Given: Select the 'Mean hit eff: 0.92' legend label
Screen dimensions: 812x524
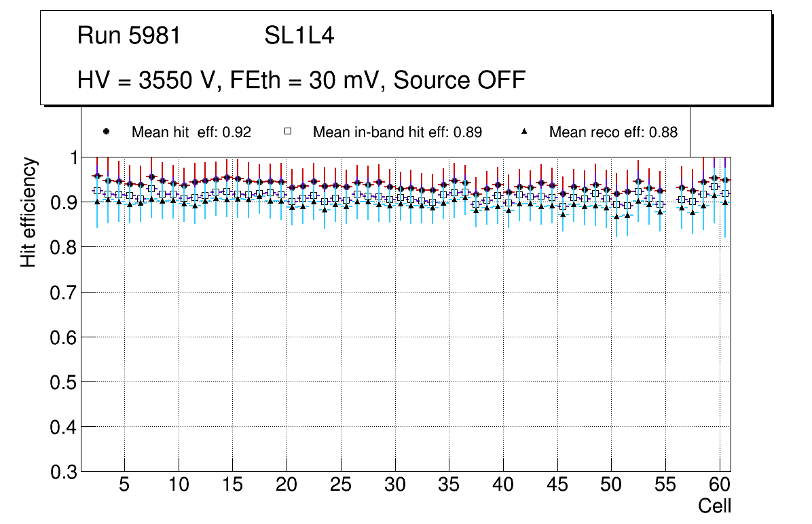Looking at the screenshot, I should click(191, 132).
